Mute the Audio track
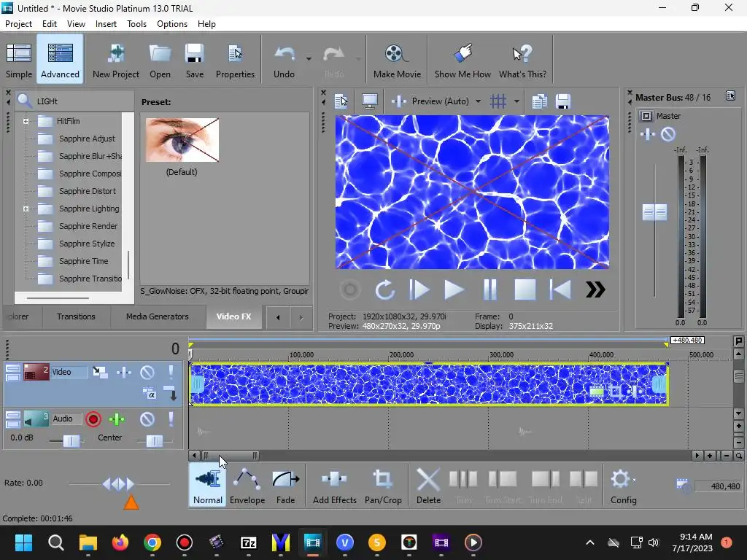 [x=147, y=419]
